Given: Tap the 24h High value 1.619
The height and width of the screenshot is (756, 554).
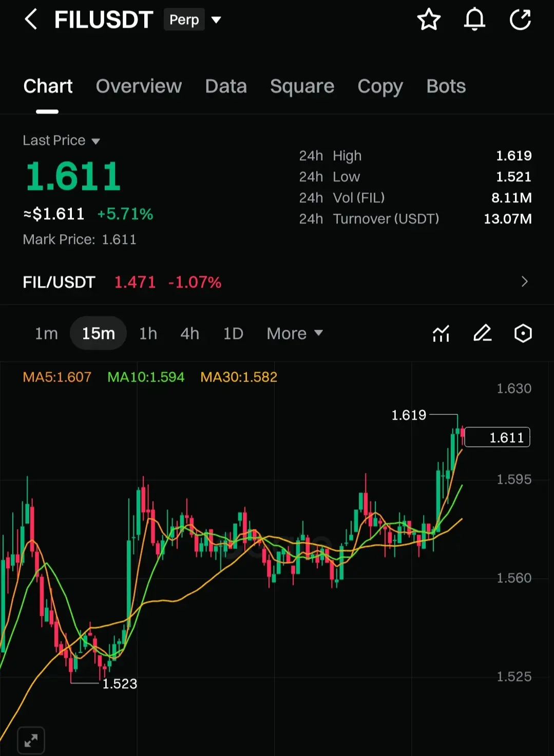Looking at the screenshot, I should (x=513, y=156).
